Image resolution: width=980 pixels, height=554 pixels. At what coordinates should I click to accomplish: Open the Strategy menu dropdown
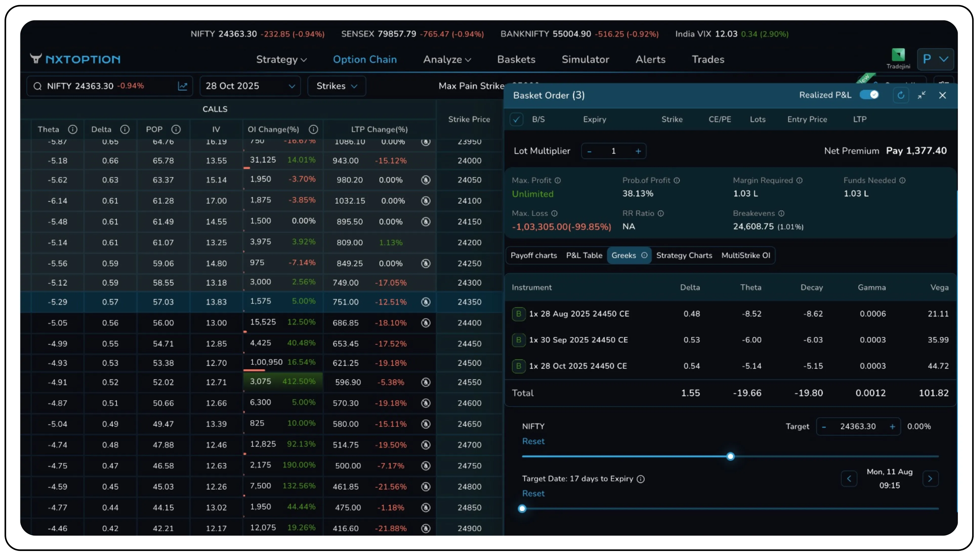click(x=281, y=59)
